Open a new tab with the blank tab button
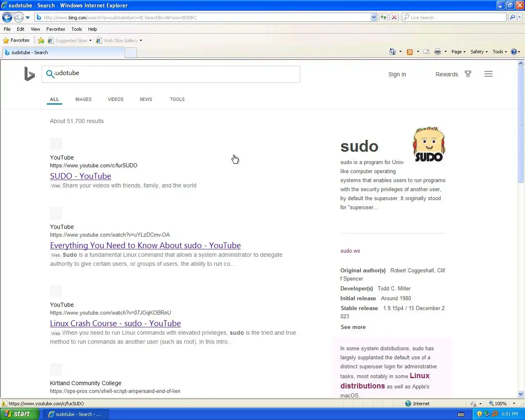 131,52
